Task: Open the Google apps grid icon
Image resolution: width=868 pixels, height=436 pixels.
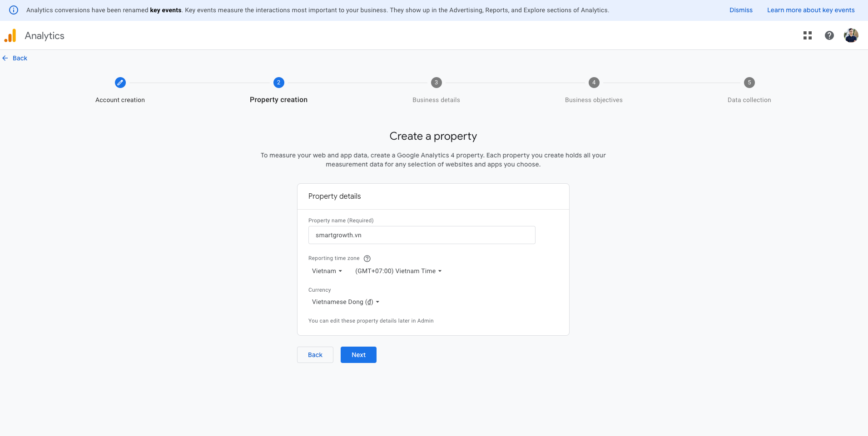Action: [807, 35]
